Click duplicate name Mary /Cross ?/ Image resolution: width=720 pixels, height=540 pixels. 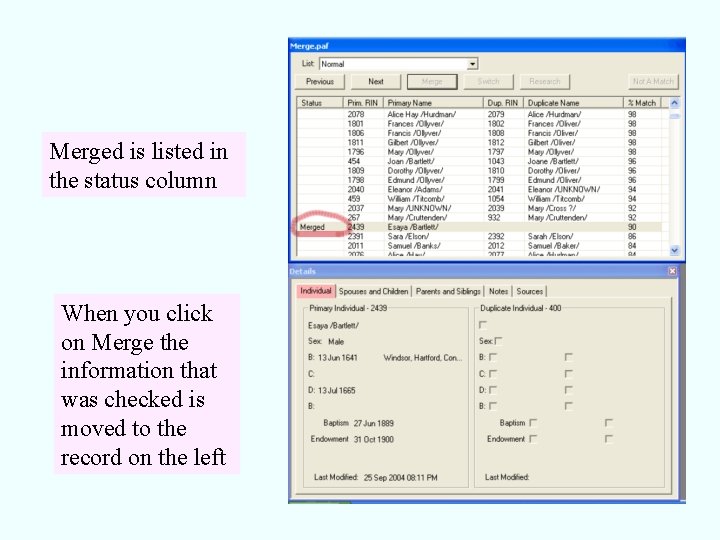click(551, 208)
